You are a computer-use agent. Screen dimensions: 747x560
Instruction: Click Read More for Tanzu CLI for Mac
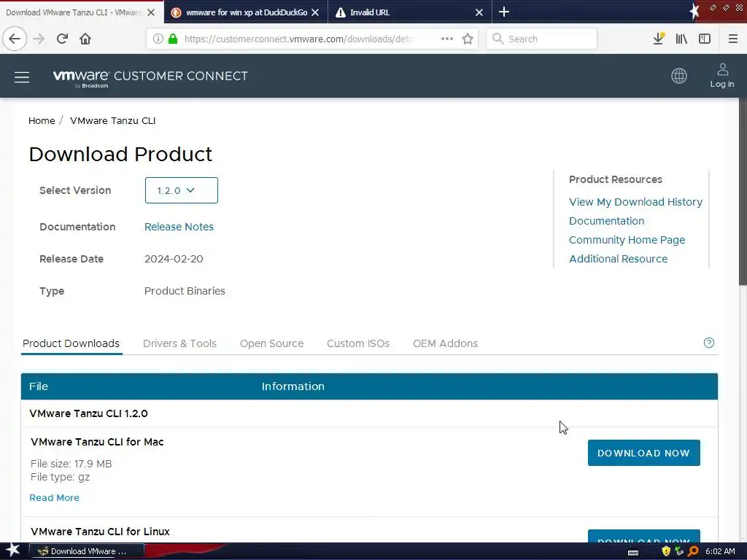point(54,497)
